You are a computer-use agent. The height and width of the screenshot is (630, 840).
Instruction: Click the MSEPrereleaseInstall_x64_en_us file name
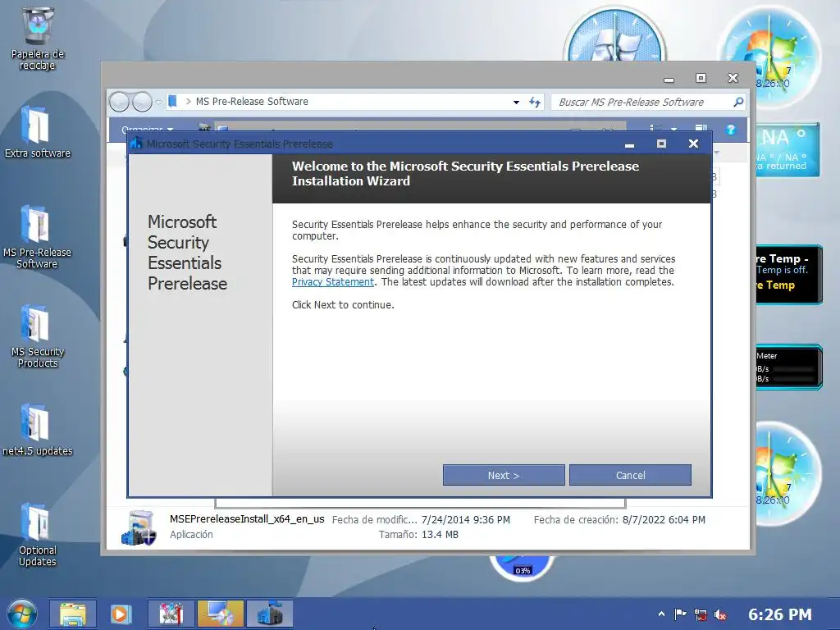tap(247, 518)
